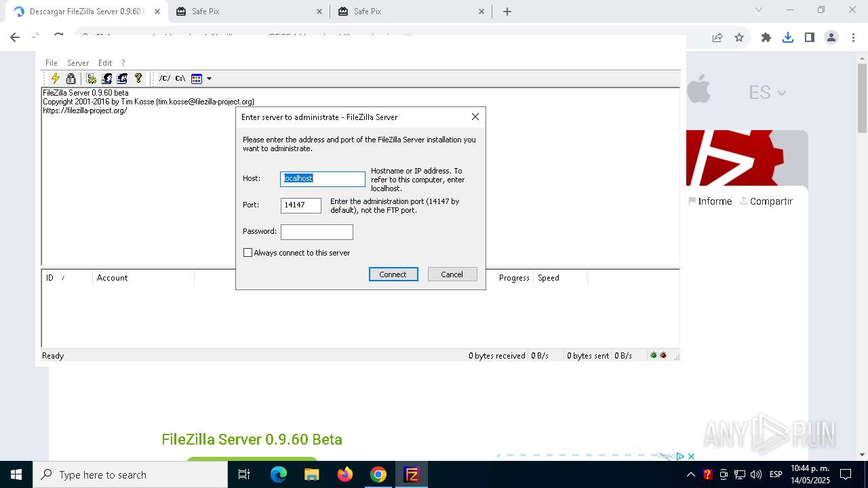Open the Chrome extensions puzzle icon
This screenshot has width=868, height=488.
point(766,38)
